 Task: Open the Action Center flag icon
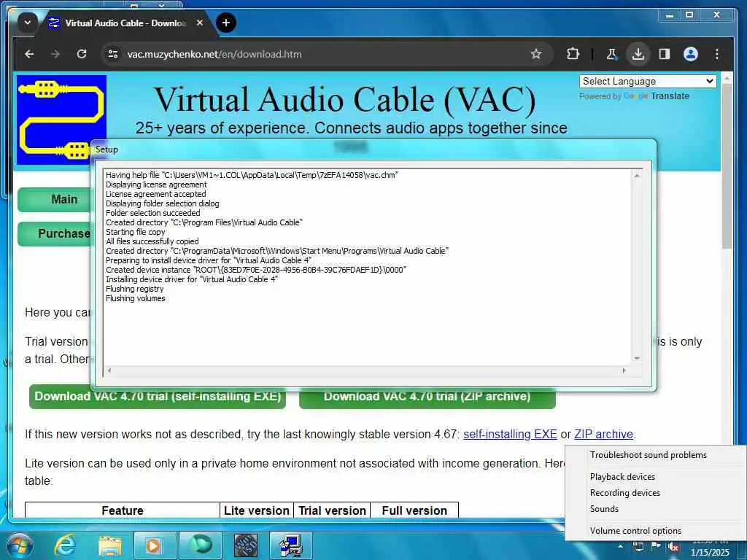pyautogui.click(x=656, y=547)
